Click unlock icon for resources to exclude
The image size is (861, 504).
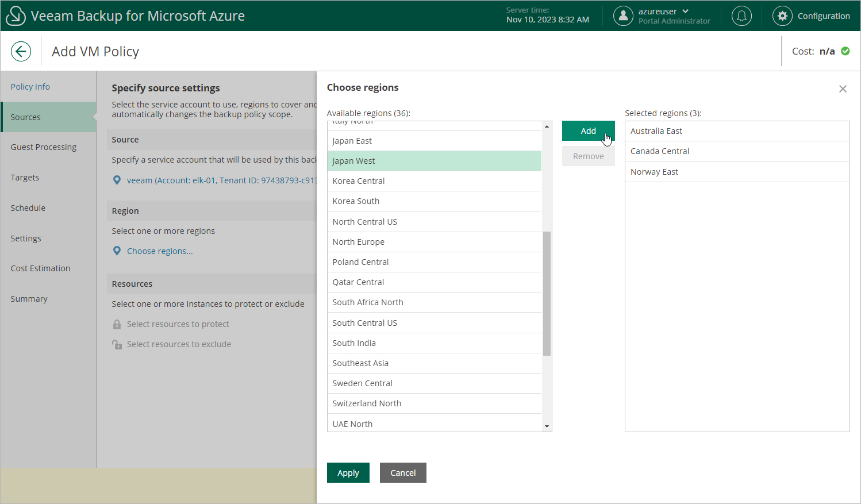coord(117,344)
